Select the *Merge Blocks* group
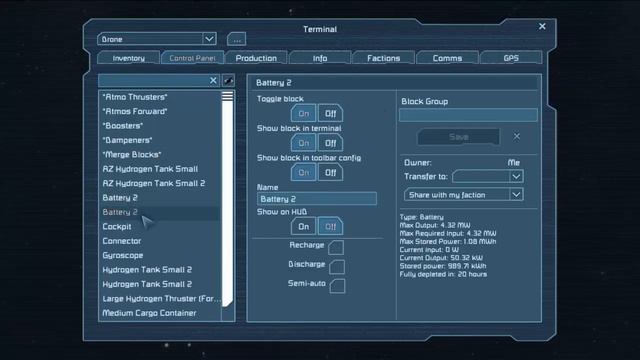This screenshot has height=360, width=640. (160, 154)
